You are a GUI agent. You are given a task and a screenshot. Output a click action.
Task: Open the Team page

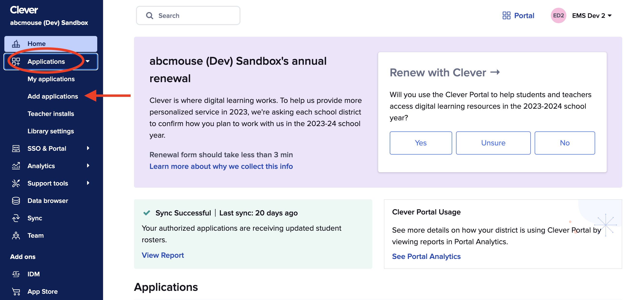pyautogui.click(x=36, y=236)
